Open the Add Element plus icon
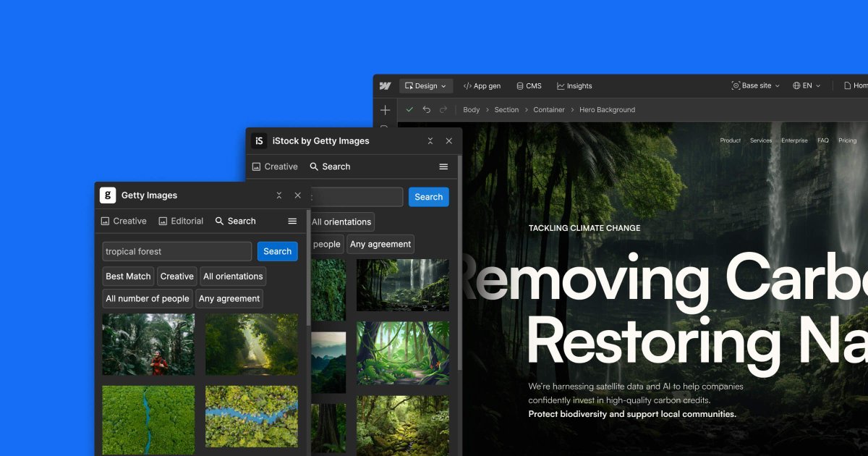Image resolution: width=868 pixels, height=456 pixels. [x=385, y=109]
